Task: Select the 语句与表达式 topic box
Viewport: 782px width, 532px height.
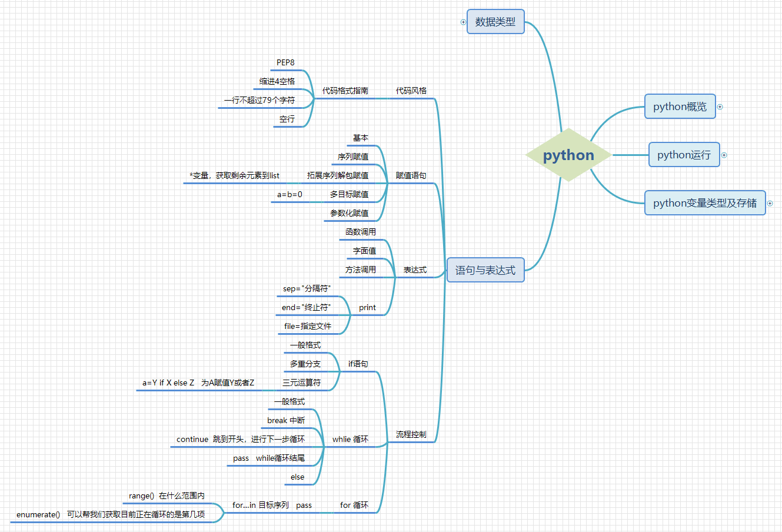Action: [x=485, y=270]
